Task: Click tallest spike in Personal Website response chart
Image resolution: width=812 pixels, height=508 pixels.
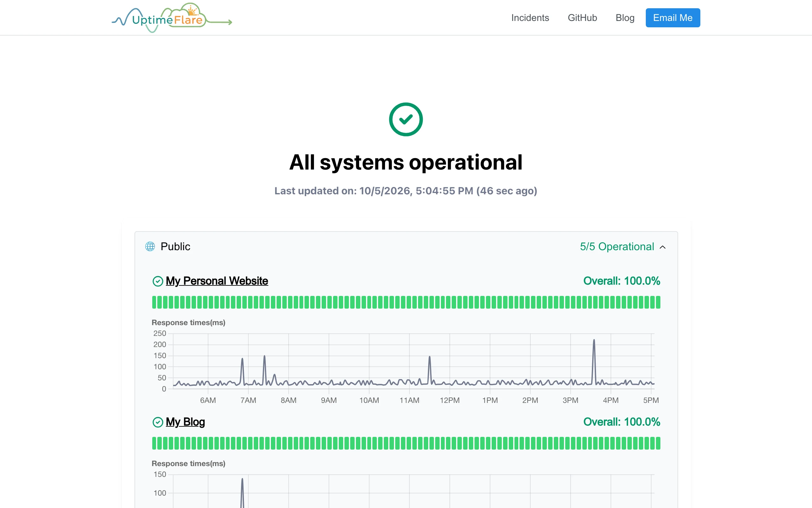Action: pos(594,361)
